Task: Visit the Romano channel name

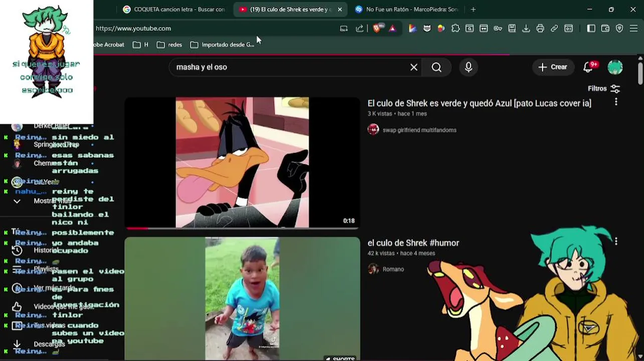Action: pyautogui.click(x=393, y=269)
